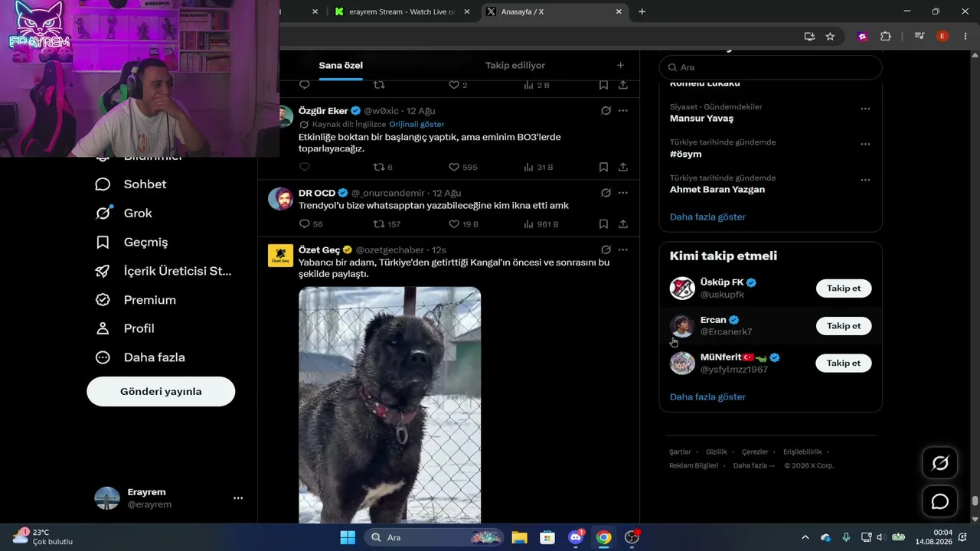
Task: Open Chrome extensions puzzle icon
Action: [886, 36]
